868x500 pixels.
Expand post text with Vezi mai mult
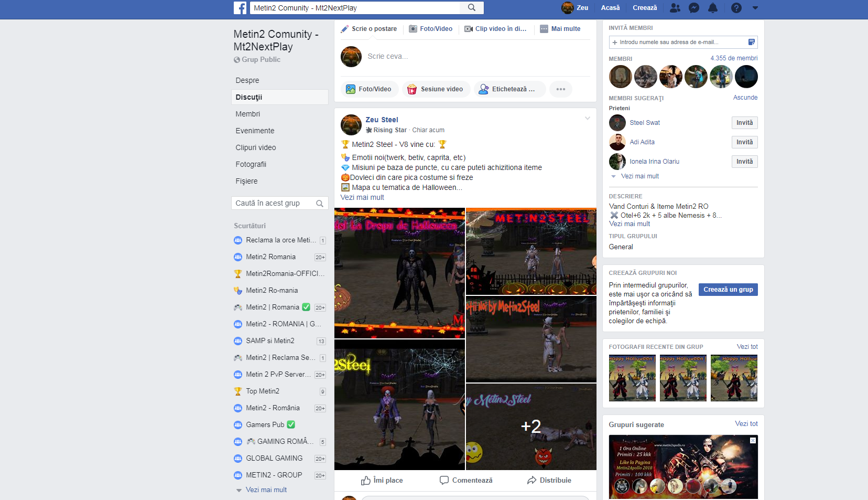(x=362, y=197)
